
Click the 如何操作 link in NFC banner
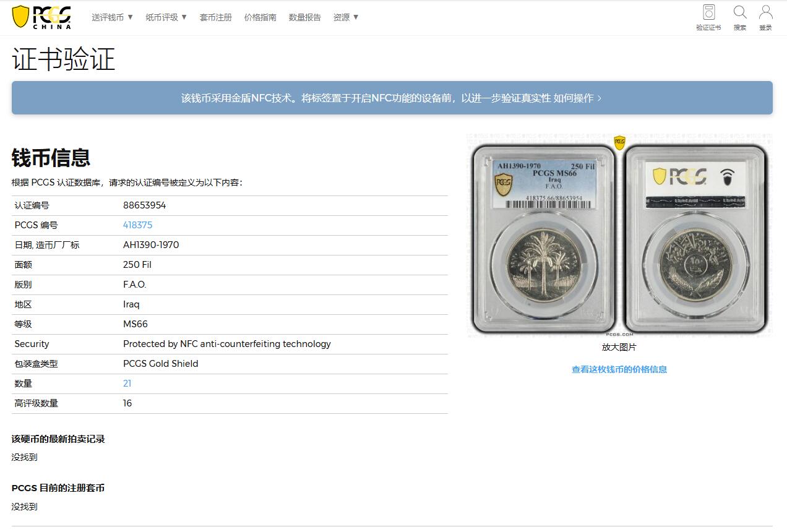577,98
